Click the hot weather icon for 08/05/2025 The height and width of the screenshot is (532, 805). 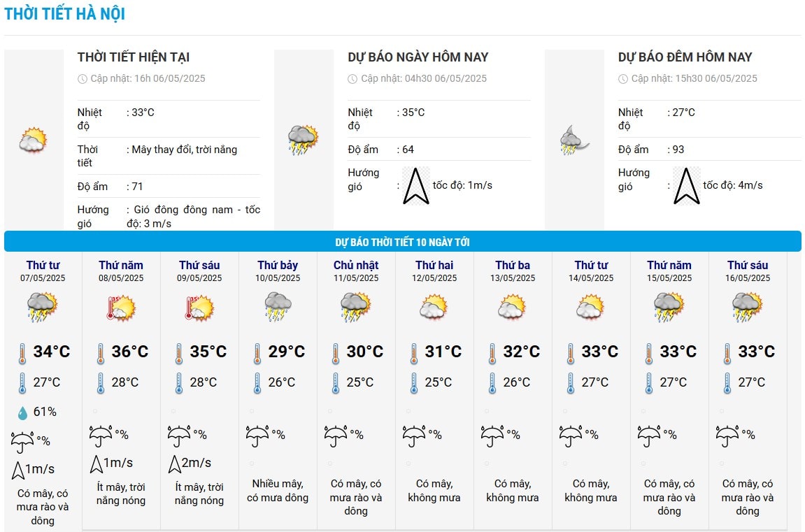tap(121, 308)
